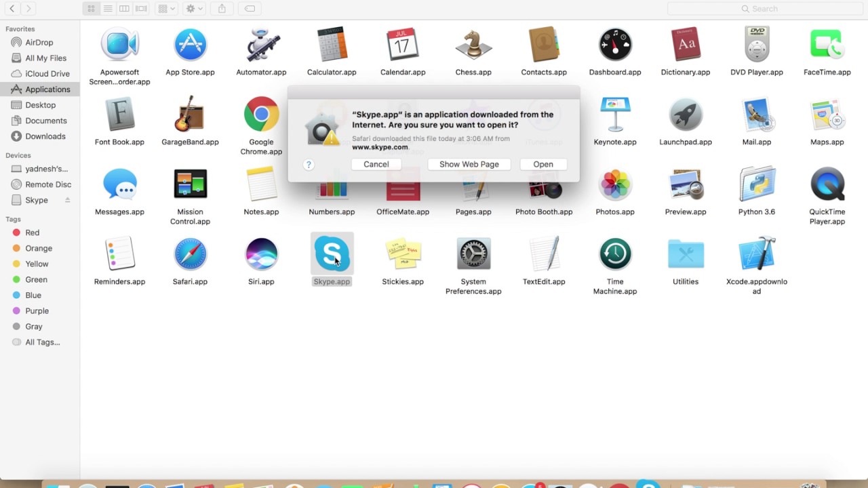The height and width of the screenshot is (488, 868).
Task: Click the Calendar.app icon
Action: (x=403, y=45)
